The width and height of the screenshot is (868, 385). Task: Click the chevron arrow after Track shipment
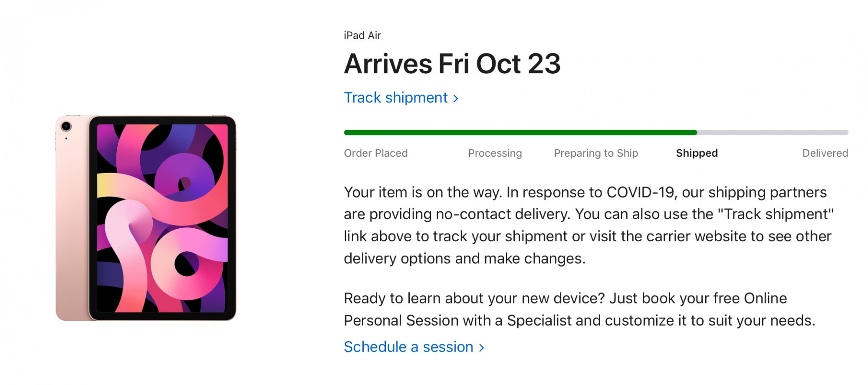click(x=456, y=99)
